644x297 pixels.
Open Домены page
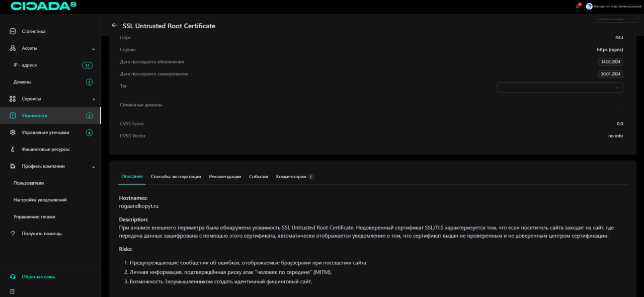[x=23, y=82]
